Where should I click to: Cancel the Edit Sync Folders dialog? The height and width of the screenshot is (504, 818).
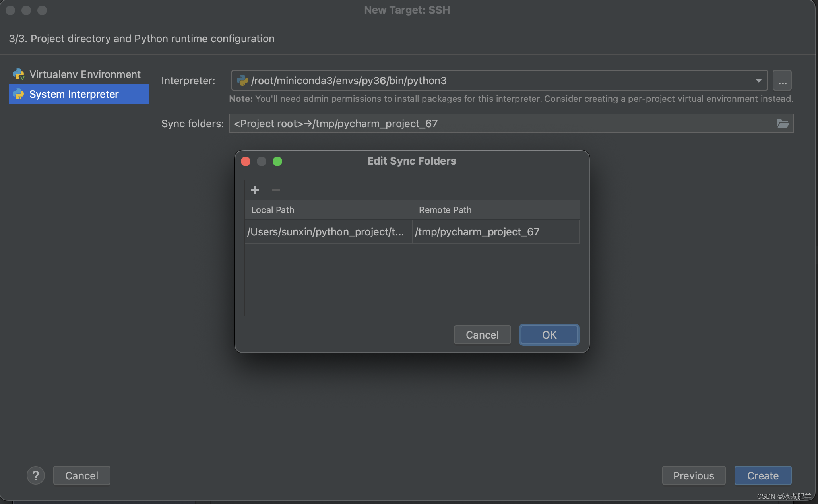[482, 335]
